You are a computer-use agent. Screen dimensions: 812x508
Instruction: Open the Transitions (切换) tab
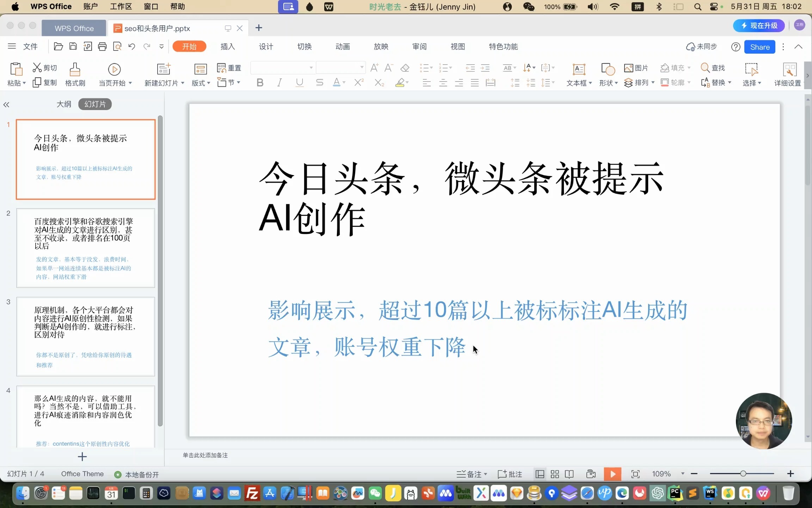[304, 47]
